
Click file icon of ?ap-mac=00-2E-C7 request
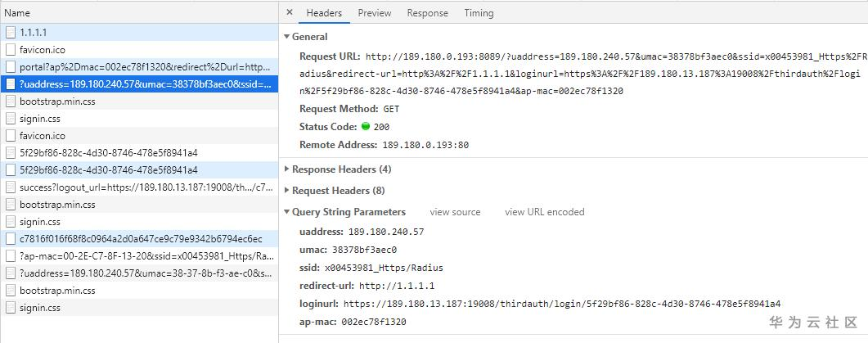11,256
